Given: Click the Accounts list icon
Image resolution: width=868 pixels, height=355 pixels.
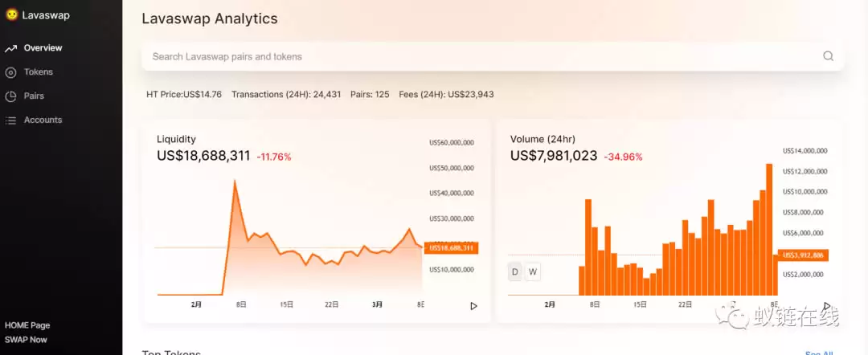Looking at the screenshot, I should click(x=10, y=120).
